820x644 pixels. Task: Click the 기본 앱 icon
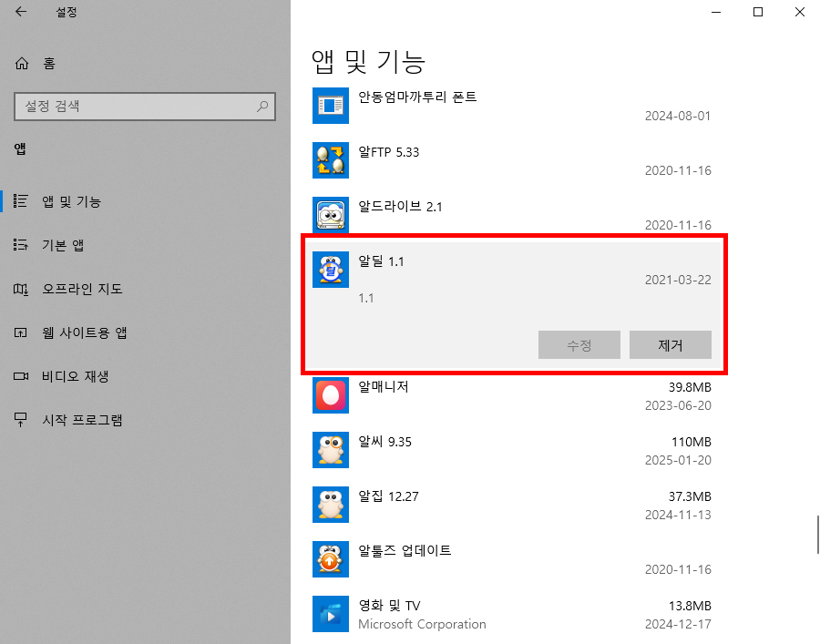click(x=20, y=245)
